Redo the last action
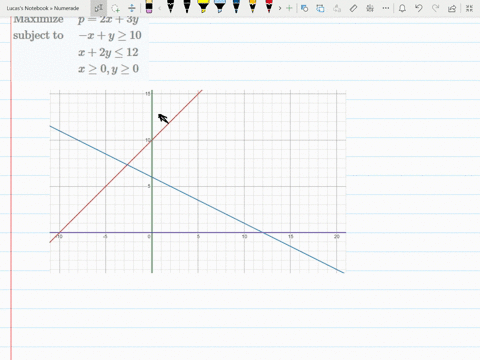The height and width of the screenshot is (360, 480). point(435,8)
